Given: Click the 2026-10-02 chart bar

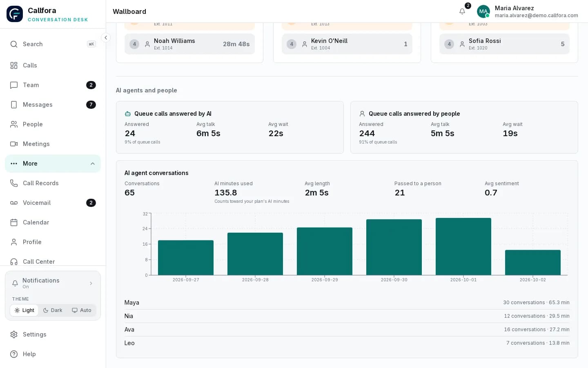Looking at the screenshot, I should (533, 263).
